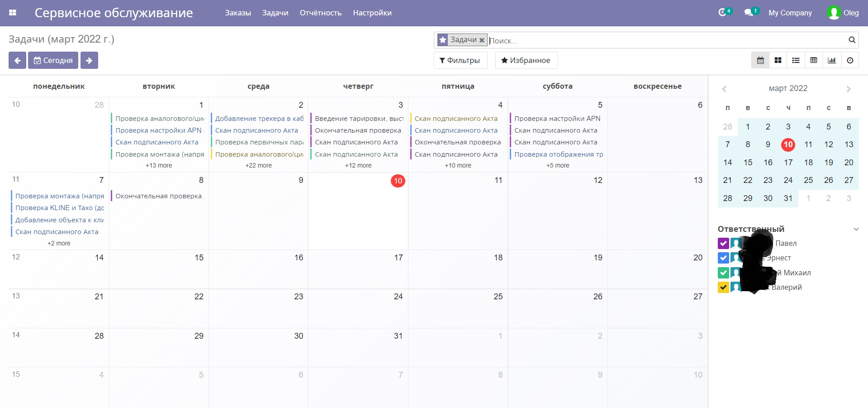Open the Настройки menu
This screenshot has height=408, width=868.
[x=372, y=13]
